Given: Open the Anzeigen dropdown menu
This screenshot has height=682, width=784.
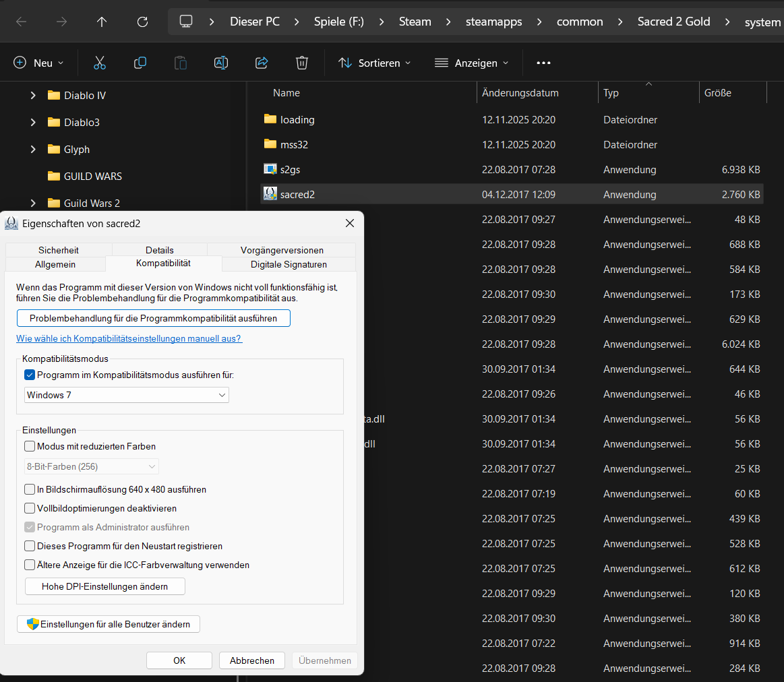Looking at the screenshot, I should pyautogui.click(x=471, y=63).
